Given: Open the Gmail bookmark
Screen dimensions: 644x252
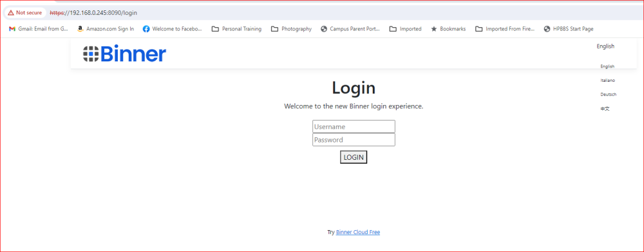Looking at the screenshot, I should 39,29.
